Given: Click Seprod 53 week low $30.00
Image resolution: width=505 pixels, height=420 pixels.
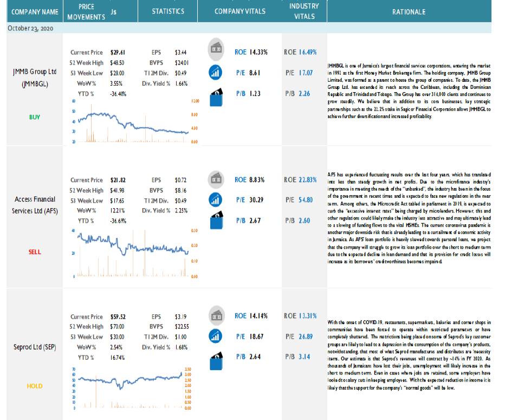Looking at the screenshot, I should tap(117, 337).
